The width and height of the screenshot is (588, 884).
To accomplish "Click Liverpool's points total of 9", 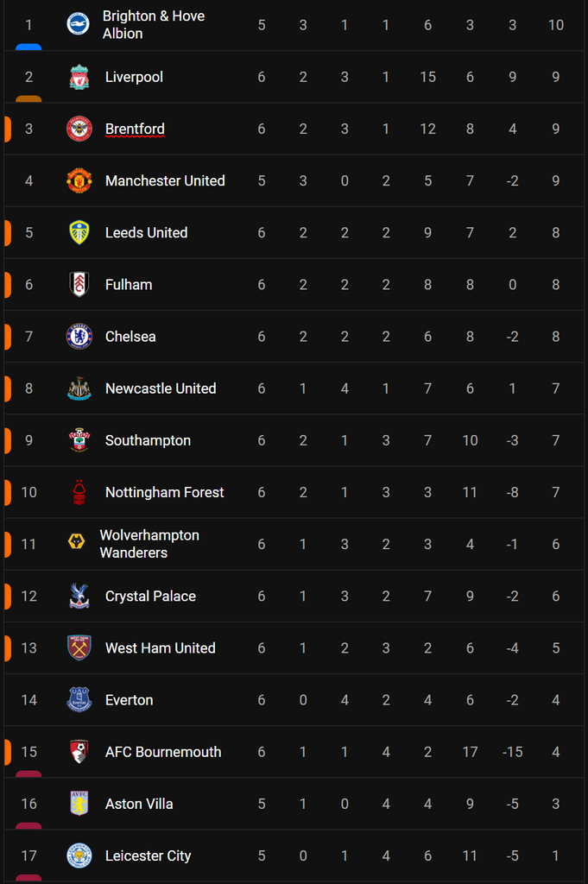I will 555,77.
